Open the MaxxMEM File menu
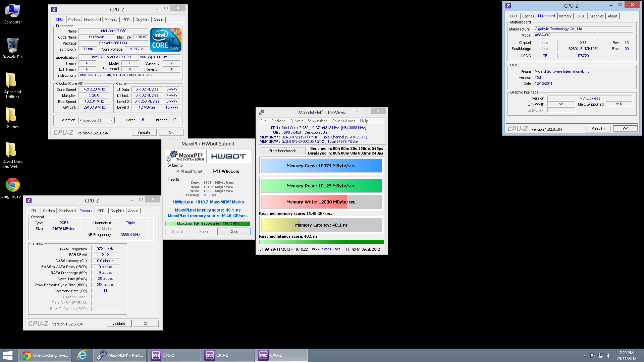 (x=264, y=121)
